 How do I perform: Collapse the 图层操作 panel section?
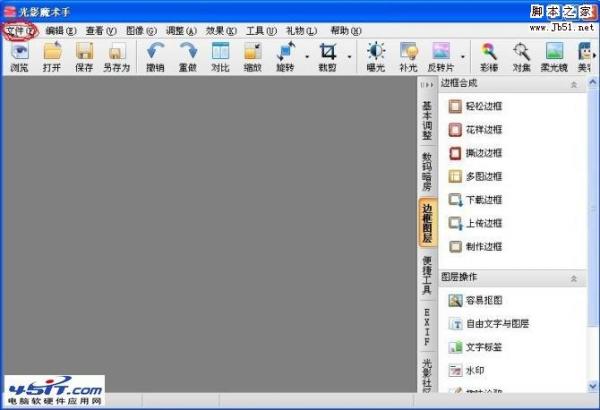click(x=574, y=278)
